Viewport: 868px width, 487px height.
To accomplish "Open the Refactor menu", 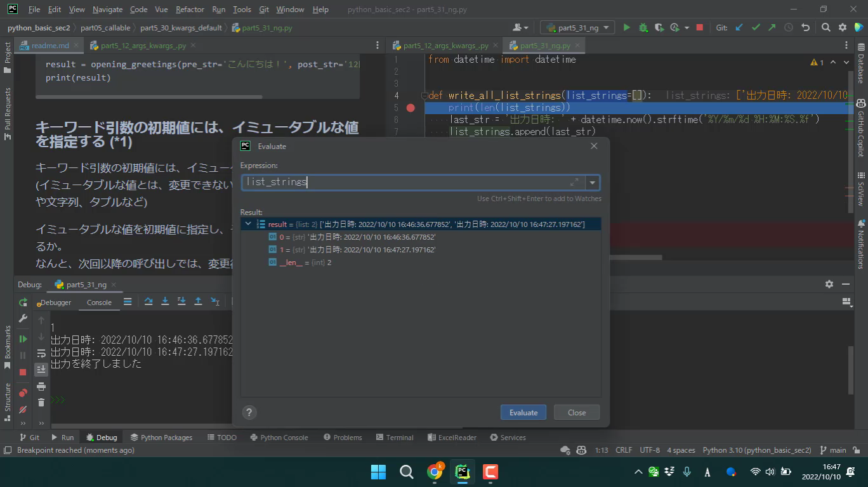I will click(190, 10).
